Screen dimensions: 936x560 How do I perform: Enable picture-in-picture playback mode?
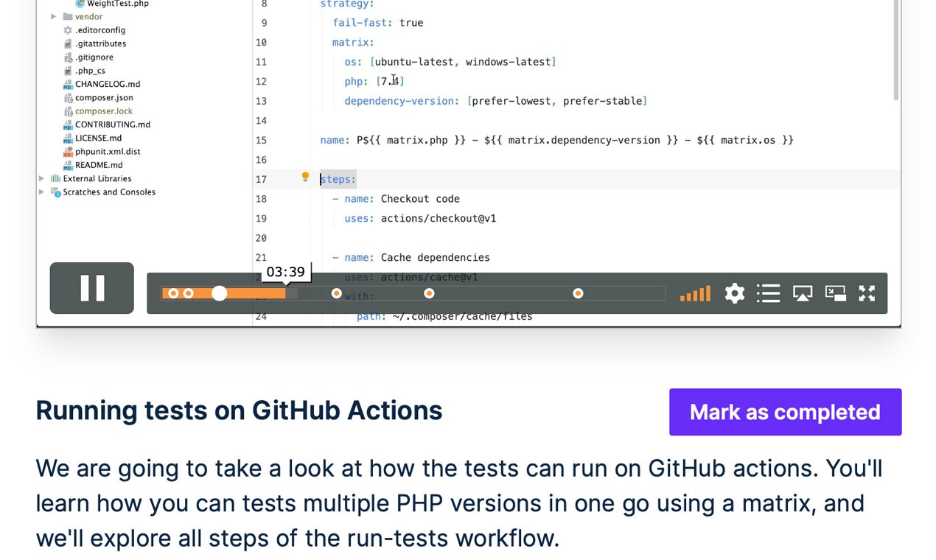[x=835, y=293]
